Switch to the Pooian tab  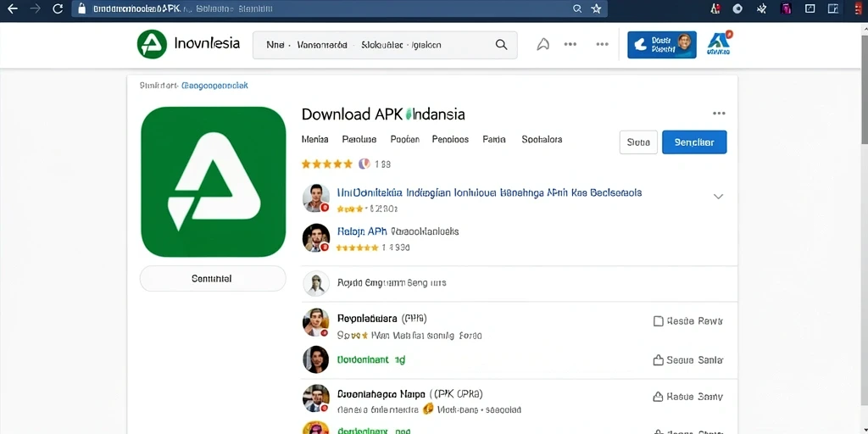(404, 140)
